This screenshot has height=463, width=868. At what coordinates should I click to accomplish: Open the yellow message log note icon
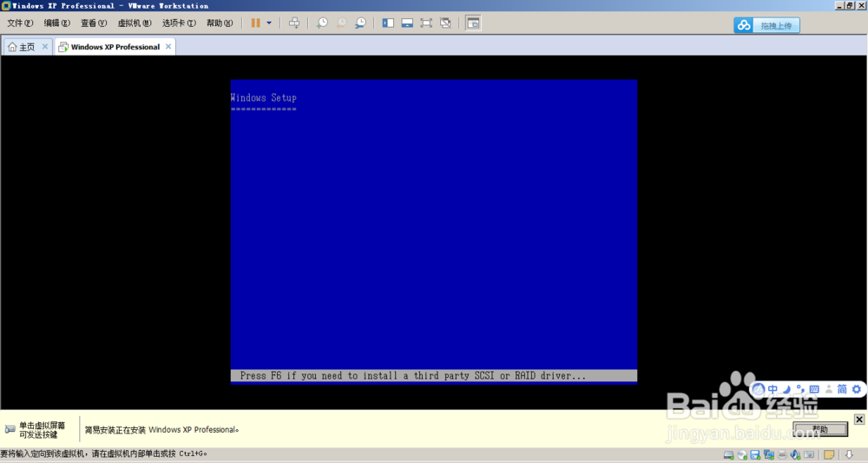click(829, 454)
